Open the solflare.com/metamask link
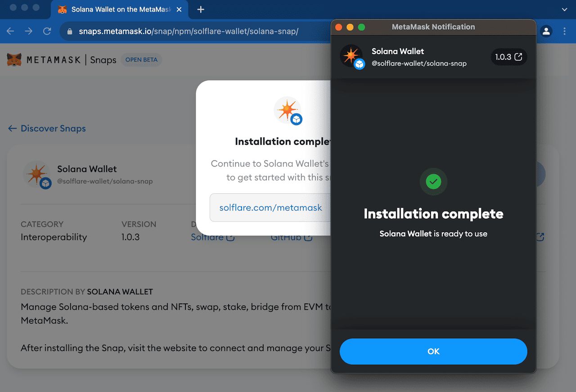This screenshot has height=392, width=576. tap(270, 207)
